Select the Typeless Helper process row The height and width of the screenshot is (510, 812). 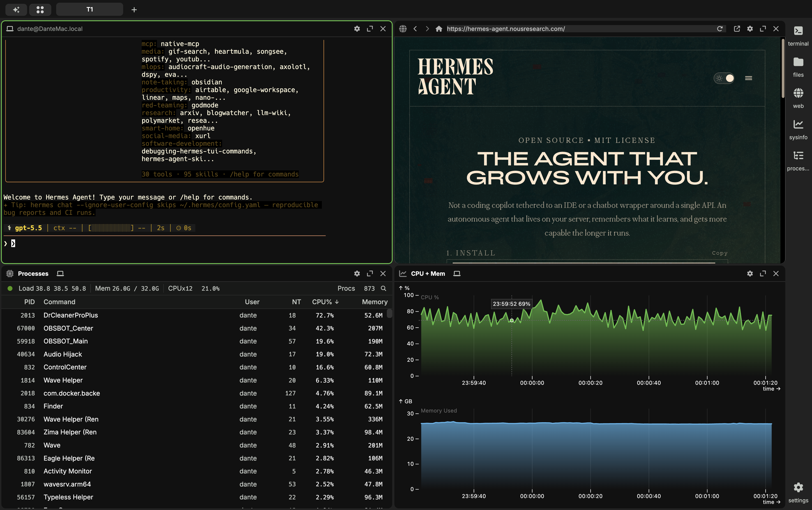194,497
